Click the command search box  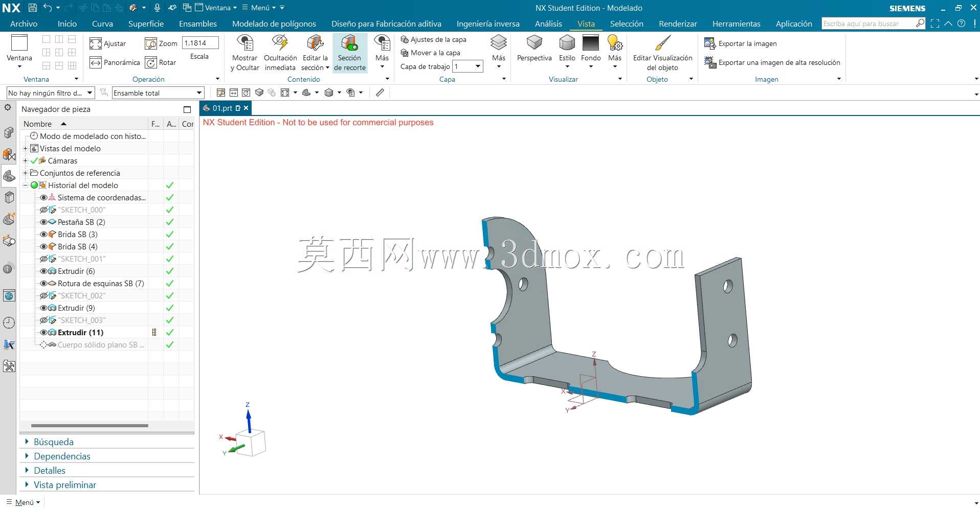pos(873,24)
